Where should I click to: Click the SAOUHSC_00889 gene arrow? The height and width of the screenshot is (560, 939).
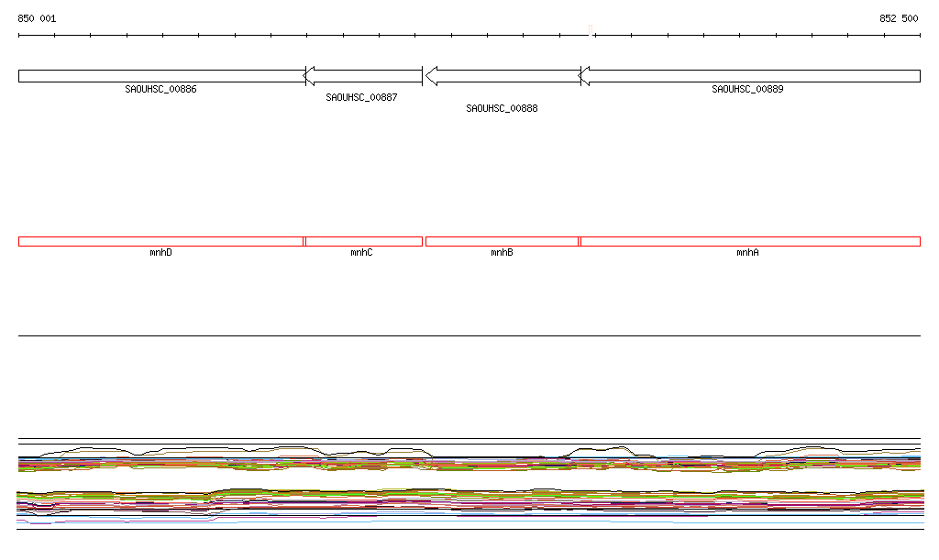(750, 76)
